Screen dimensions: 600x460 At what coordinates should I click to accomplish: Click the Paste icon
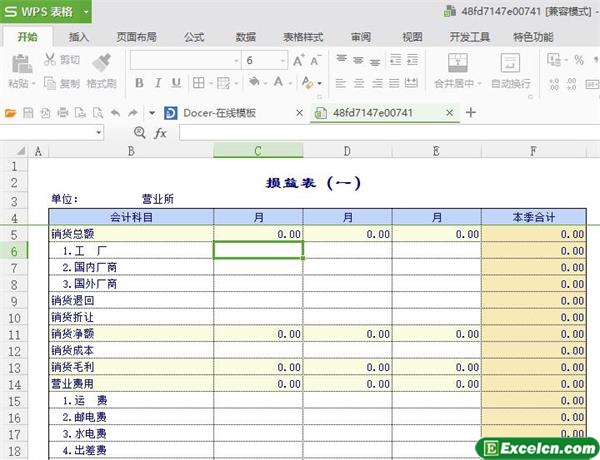click(x=21, y=64)
